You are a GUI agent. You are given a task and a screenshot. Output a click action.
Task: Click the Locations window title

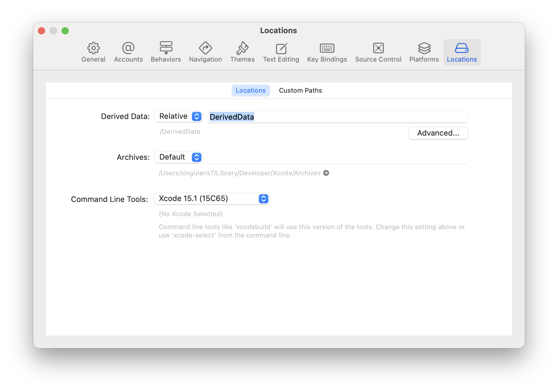pyautogui.click(x=278, y=30)
